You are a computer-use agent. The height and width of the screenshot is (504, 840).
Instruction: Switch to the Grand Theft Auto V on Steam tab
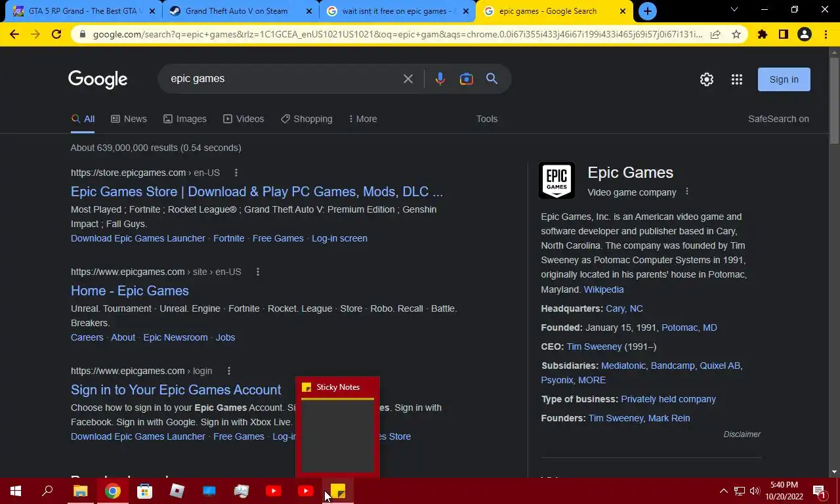240,11
